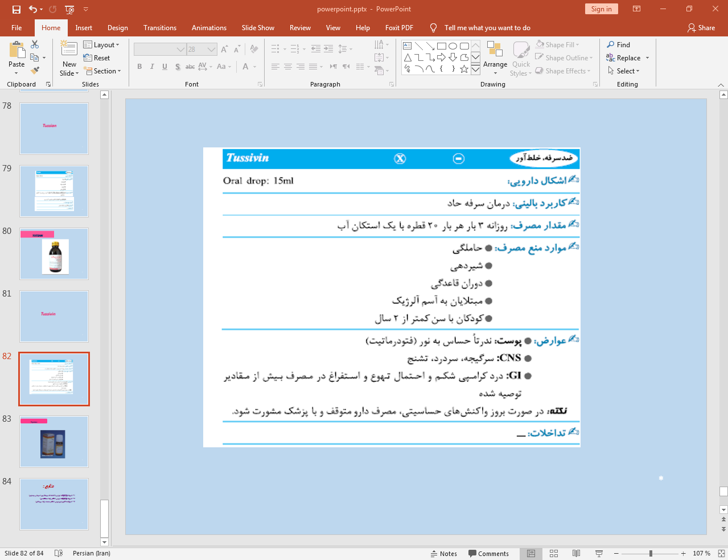This screenshot has width=728, height=560.
Task: Expand the shapes gallery More arrow
Action: click(475, 69)
